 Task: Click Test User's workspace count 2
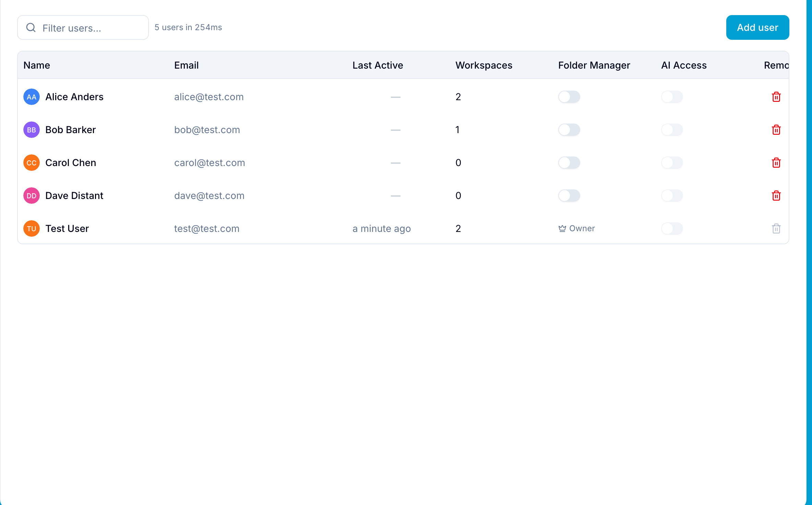458,228
